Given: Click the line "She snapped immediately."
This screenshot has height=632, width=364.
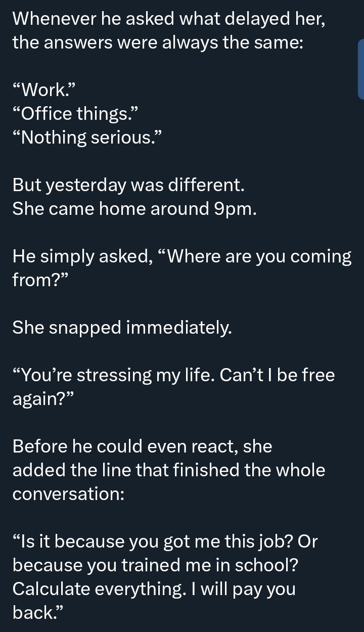Looking at the screenshot, I should (x=122, y=328).
